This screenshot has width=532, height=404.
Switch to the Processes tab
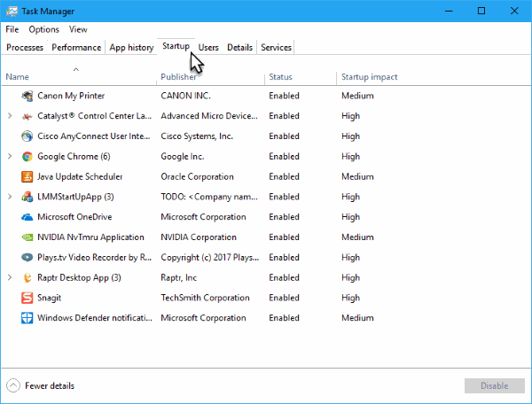point(25,48)
